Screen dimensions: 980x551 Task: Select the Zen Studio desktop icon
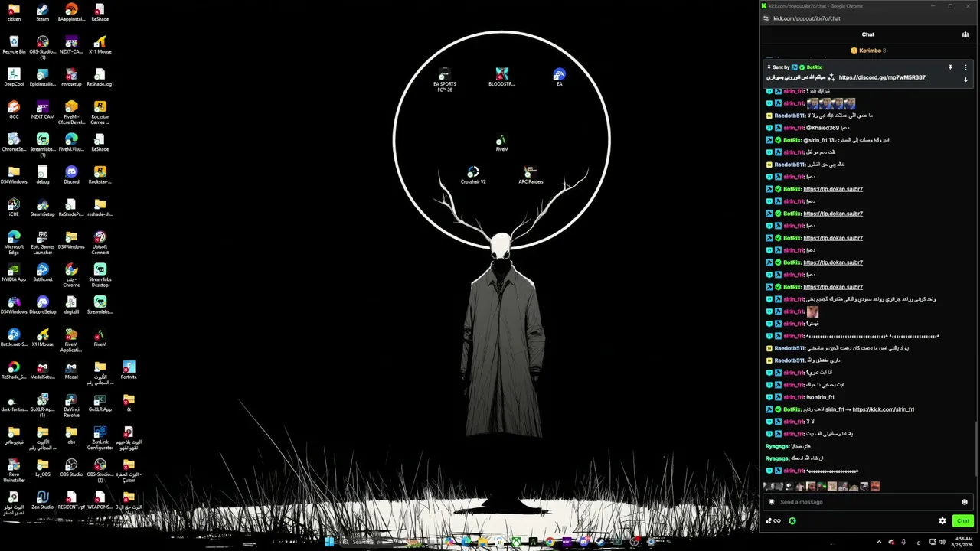pyautogui.click(x=42, y=500)
